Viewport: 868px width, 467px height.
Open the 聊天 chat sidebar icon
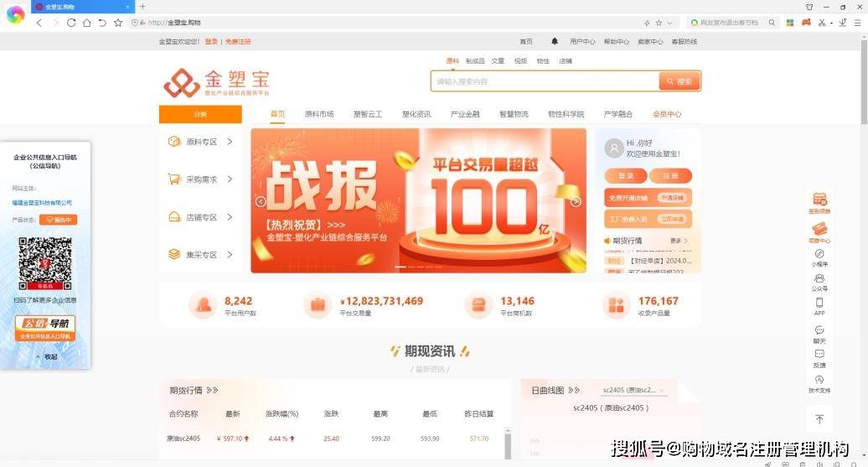tap(819, 335)
